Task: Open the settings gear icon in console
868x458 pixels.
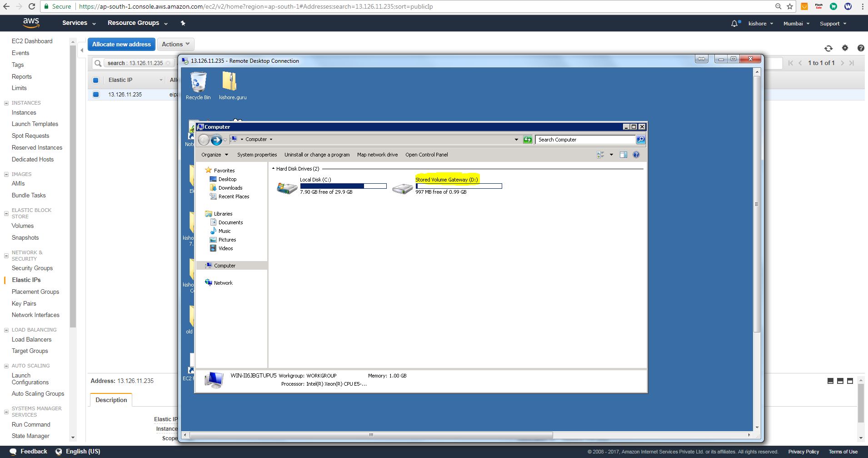Action: tap(845, 48)
